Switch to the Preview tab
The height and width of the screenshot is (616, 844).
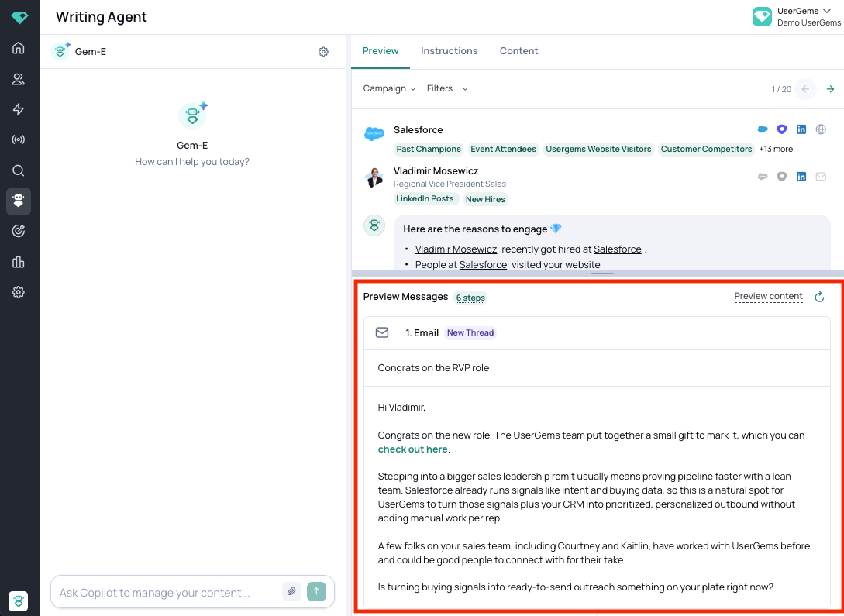coord(381,51)
